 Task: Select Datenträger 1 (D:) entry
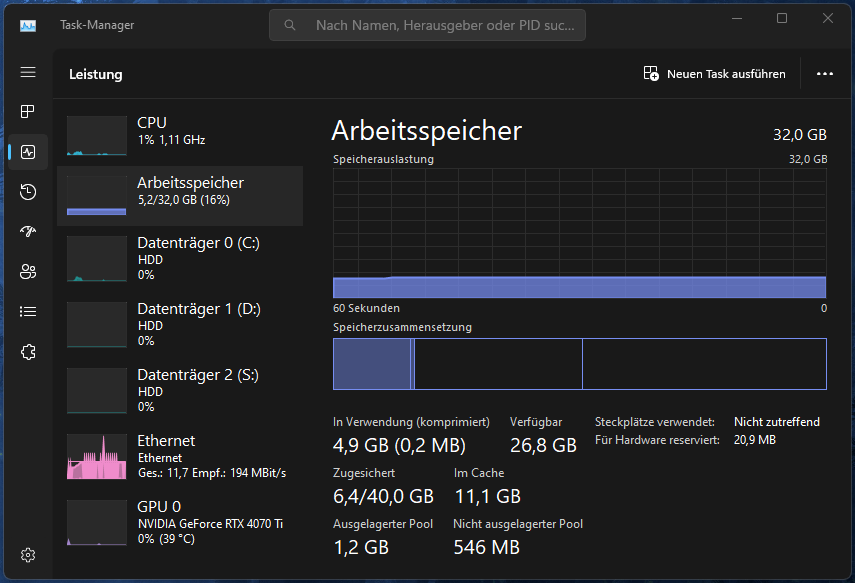tap(180, 323)
